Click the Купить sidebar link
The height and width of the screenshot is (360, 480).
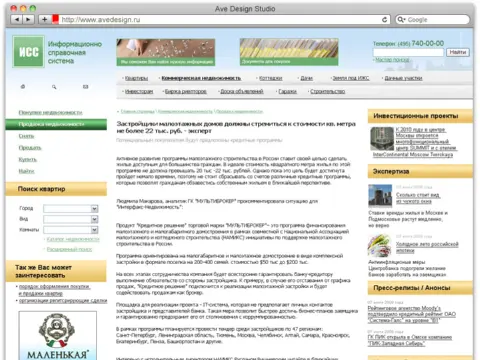click(28, 159)
